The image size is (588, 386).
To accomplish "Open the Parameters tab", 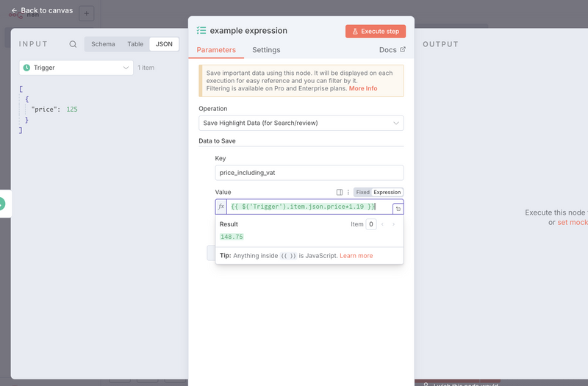I will point(216,50).
